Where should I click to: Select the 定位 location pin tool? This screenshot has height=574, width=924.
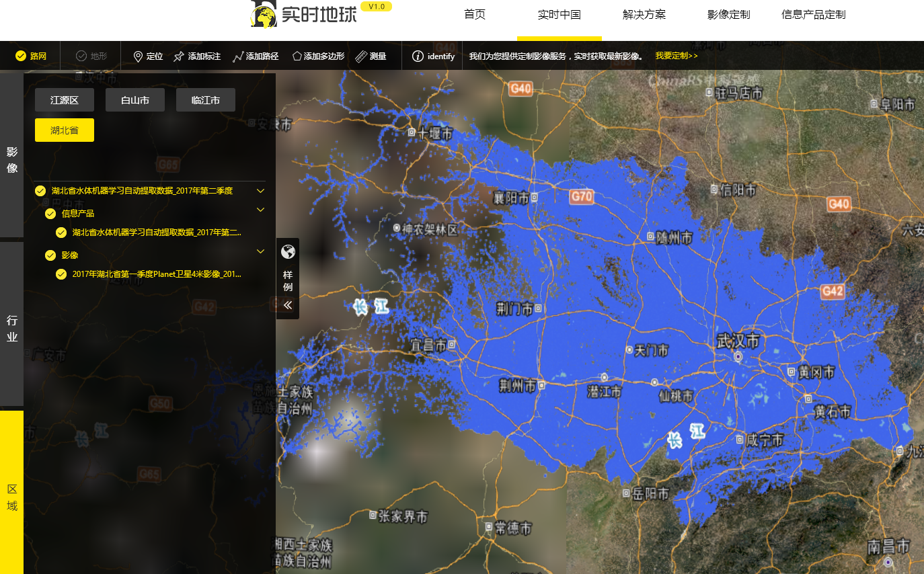click(148, 56)
